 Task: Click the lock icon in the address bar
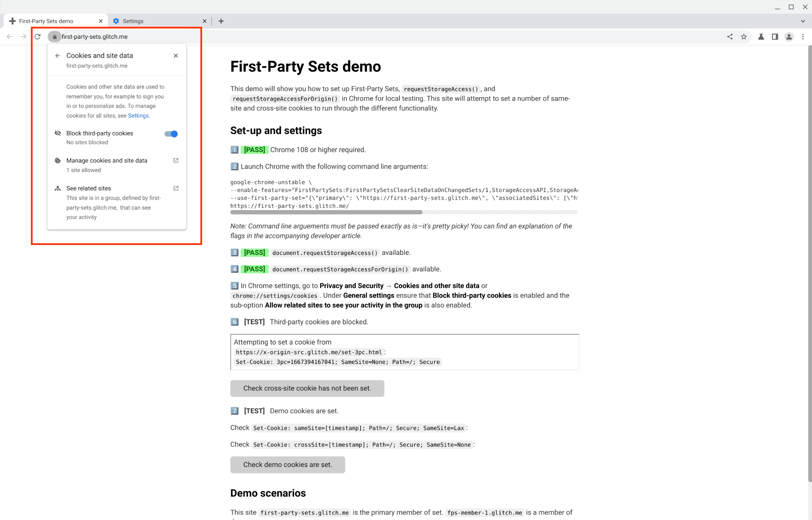click(55, 37)
